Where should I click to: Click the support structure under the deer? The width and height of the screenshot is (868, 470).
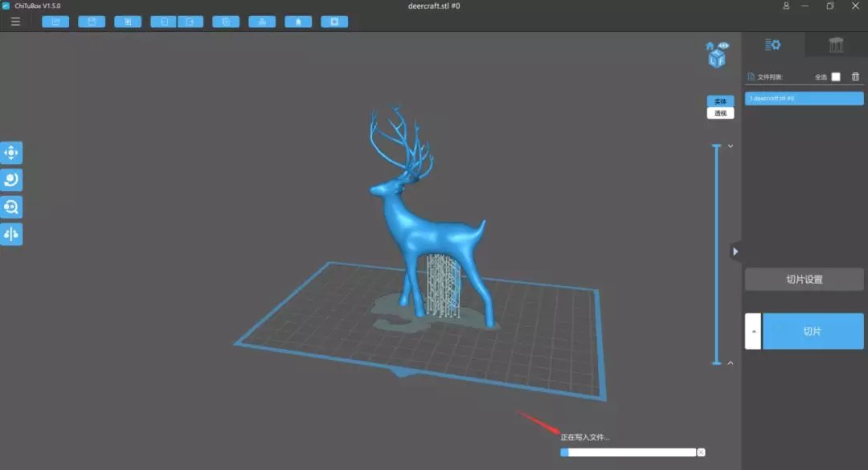pyautogui.click(x=444, y=285)
